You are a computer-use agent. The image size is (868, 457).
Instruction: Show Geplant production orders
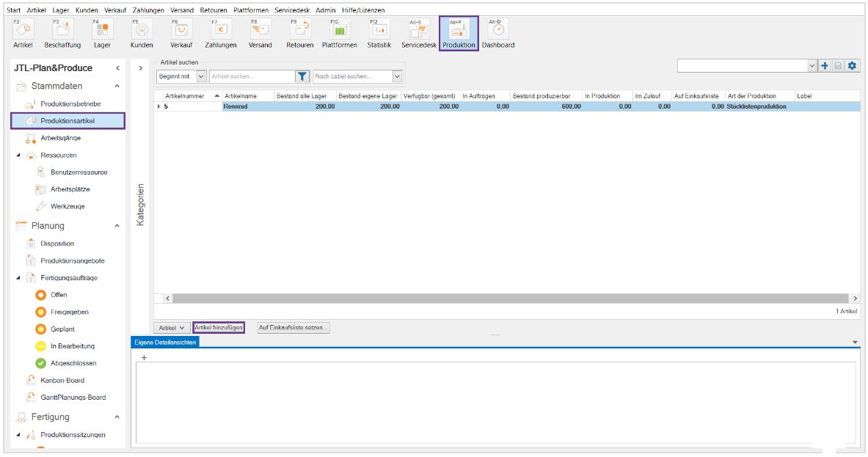[x=62, y=329]
